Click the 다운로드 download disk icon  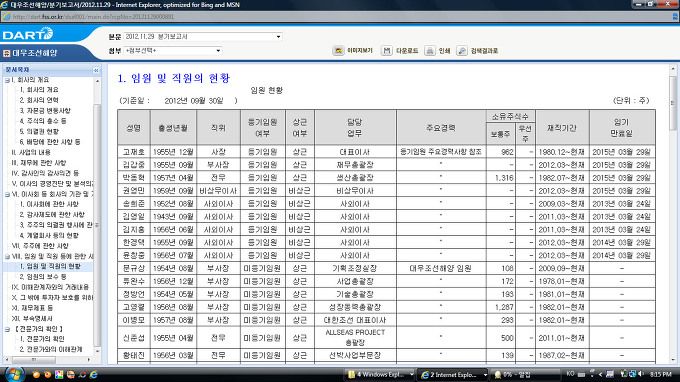click(x=386, y=51)
